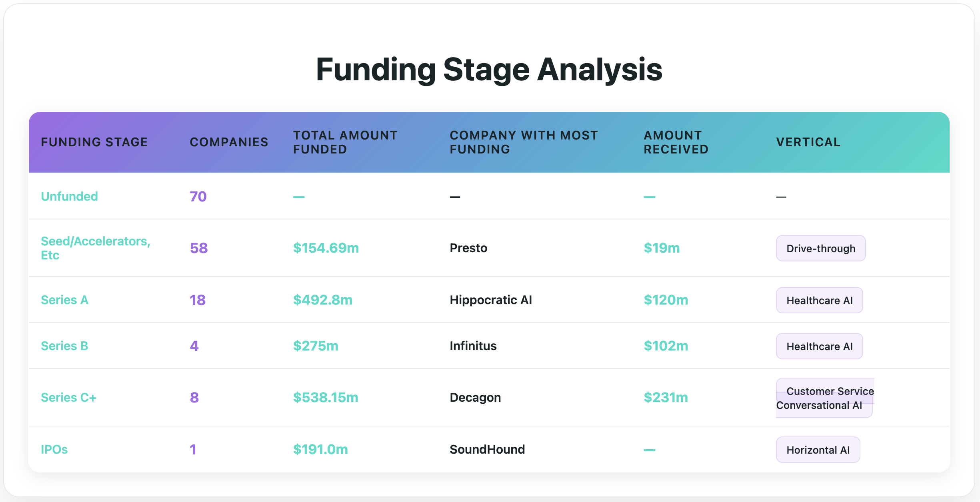This screenshot has width=980, height=502.
Task: Select the Hippocratic AI company name
Action: click(x=491, y=300)
